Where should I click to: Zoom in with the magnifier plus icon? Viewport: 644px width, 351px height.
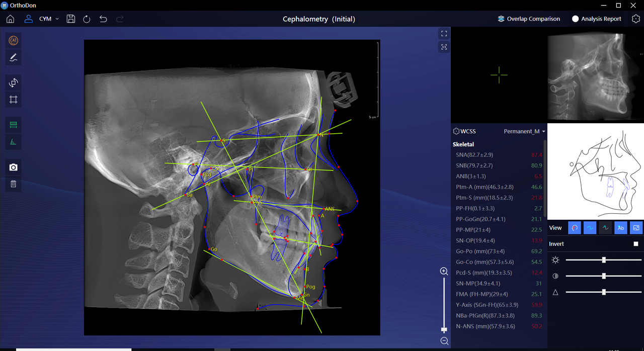pos(444,272)
